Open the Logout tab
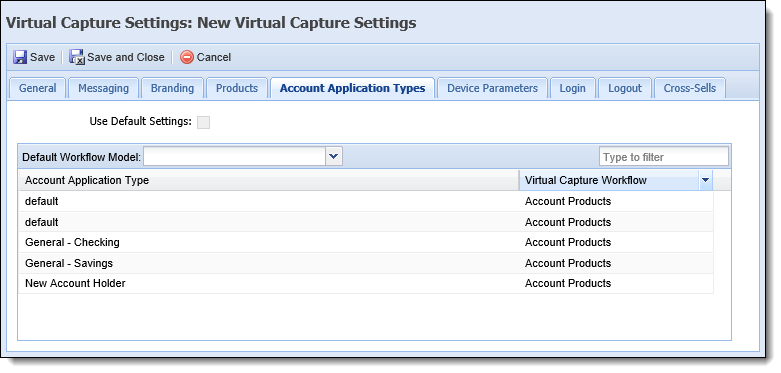Image resolution: width=781 pixels, height=373 pixels. coord(625,89)
